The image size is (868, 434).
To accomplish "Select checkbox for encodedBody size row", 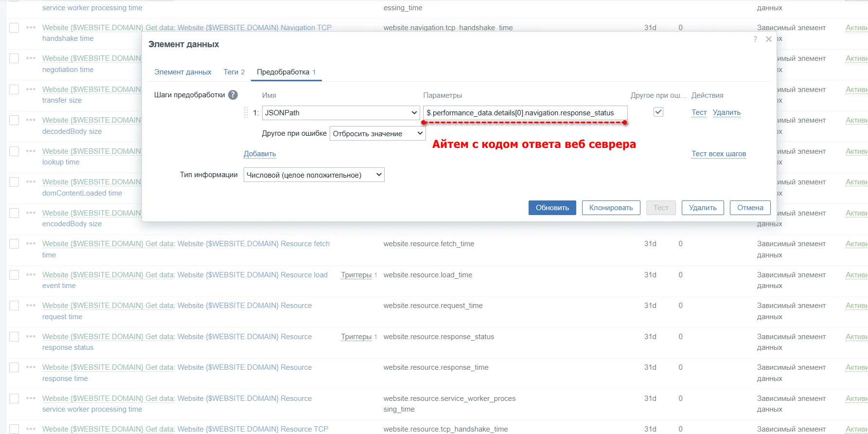I will coord(15,213).
